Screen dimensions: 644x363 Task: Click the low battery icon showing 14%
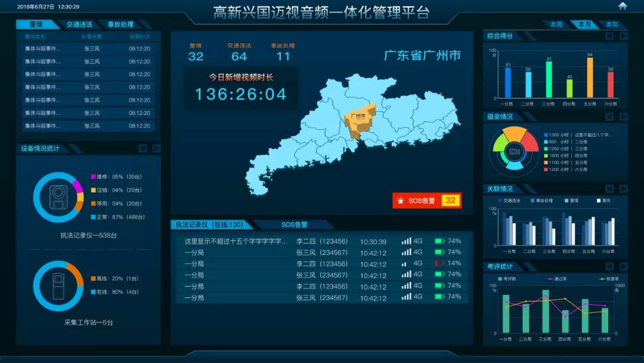[439, 263]
